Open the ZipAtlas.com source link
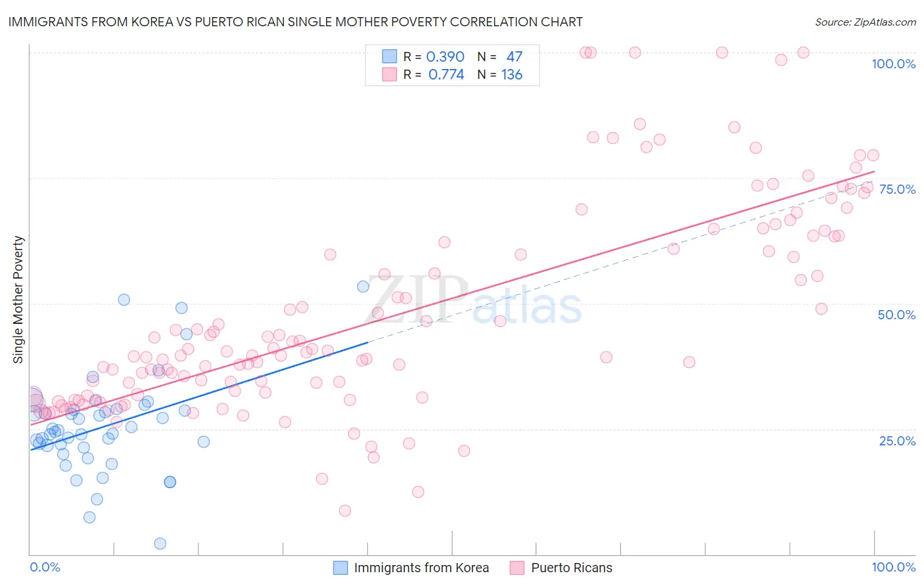 pos(866,22)
